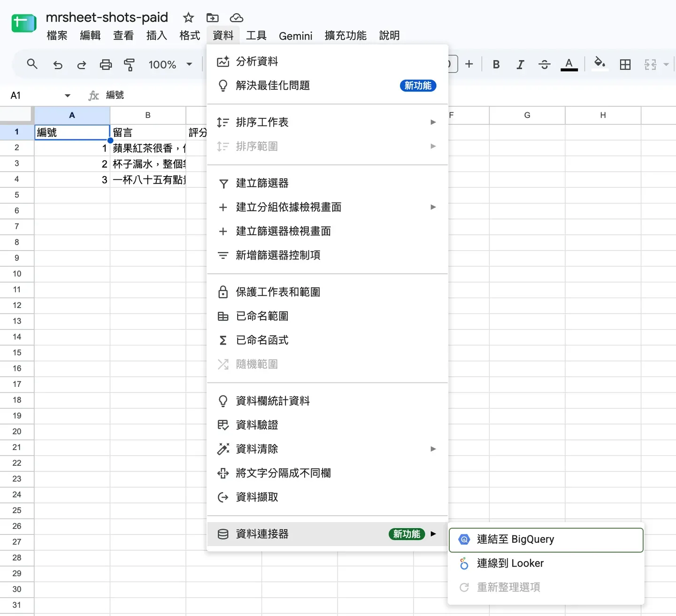Increase font size with plus button
676x616 pixels.
(x=469, y=64)
